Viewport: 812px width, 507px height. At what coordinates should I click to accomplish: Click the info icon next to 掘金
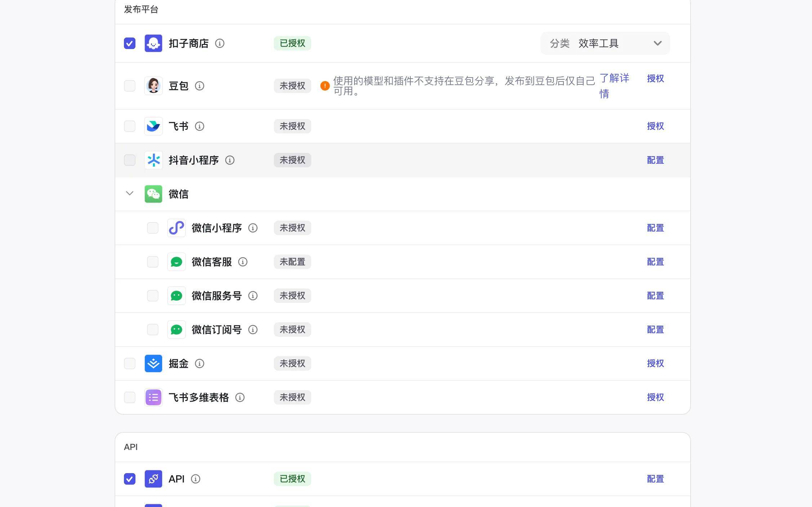coord(200,363)
